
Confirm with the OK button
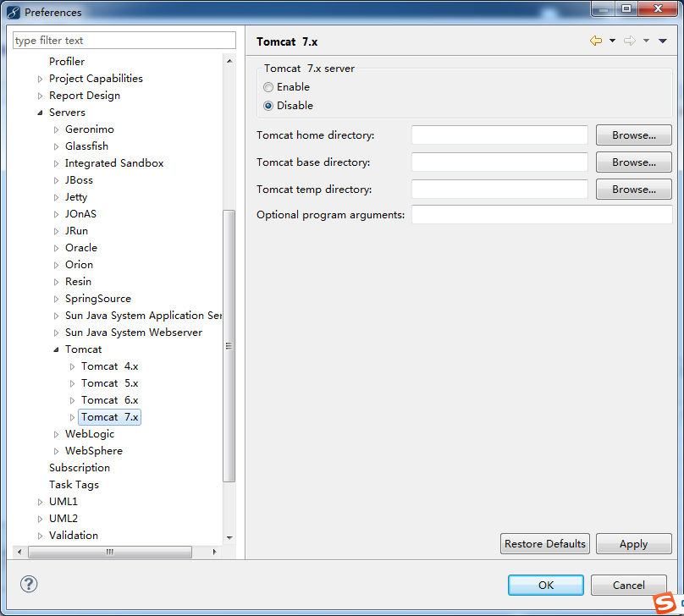(546, 585)
